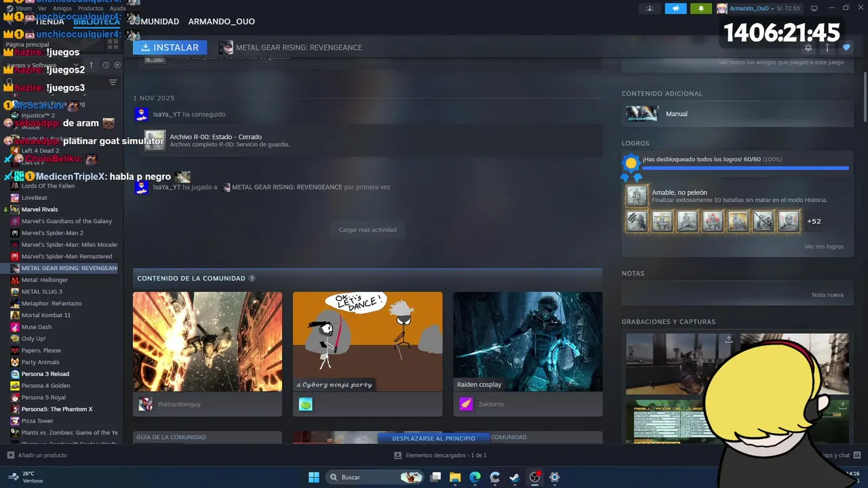Open the collections grid view icon

coord(113,44)
